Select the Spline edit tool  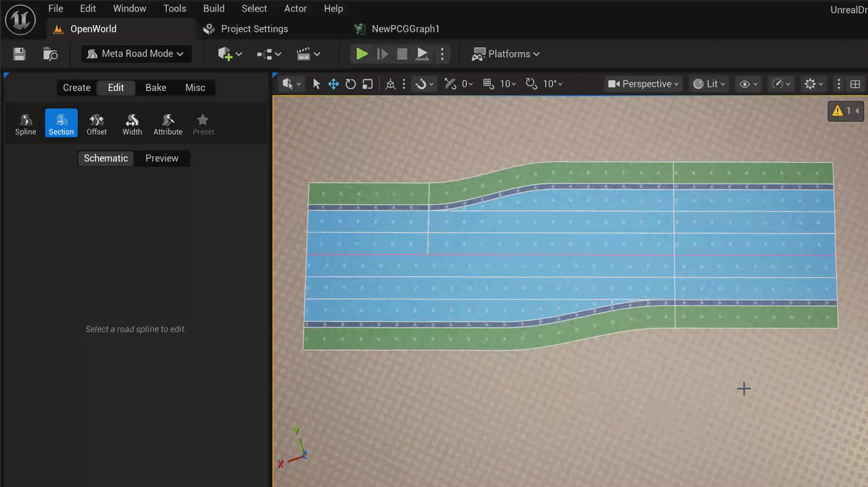coord(26,124)
